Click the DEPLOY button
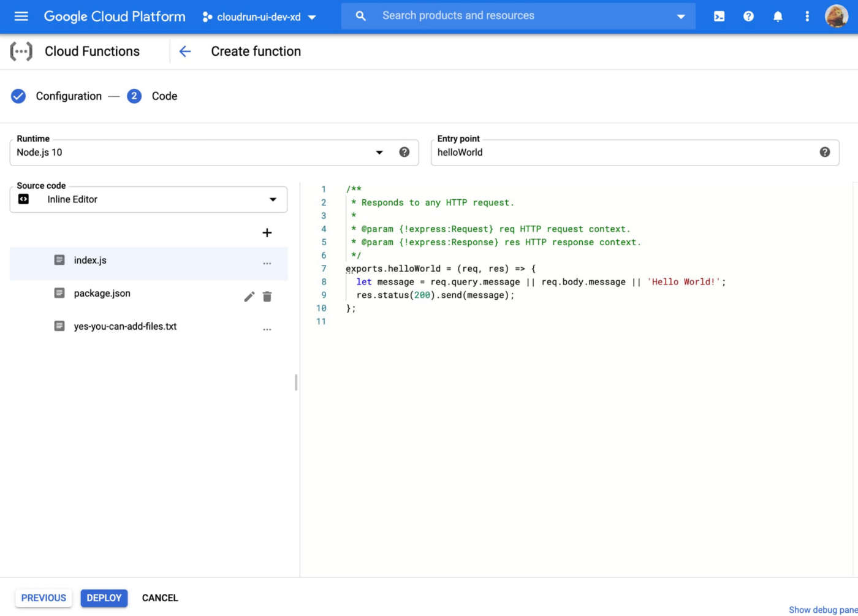Image resolution: width=858 pixels, height=616 pixels. pyautogui.click(x=104, y=598)
